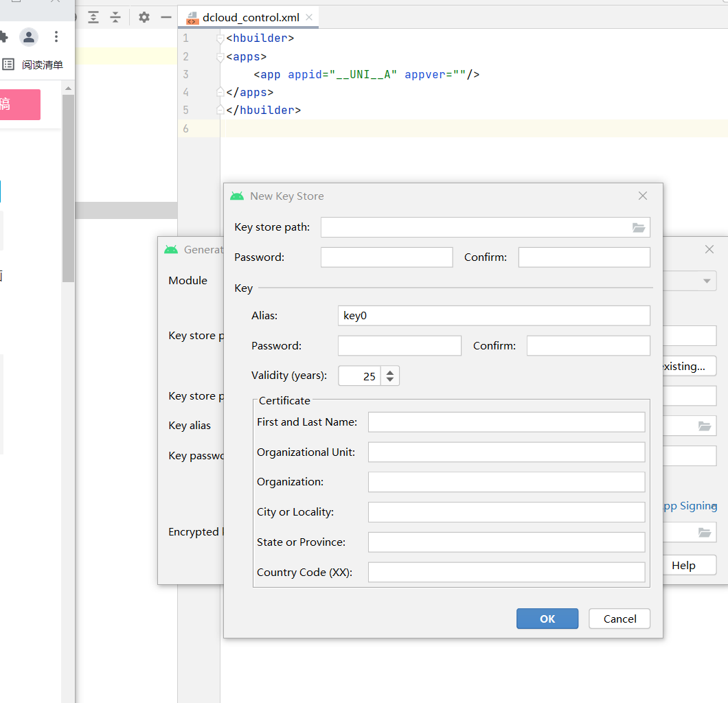
Task: Click the Collapse All toolbar icon
Action: (x=115, y=18)
